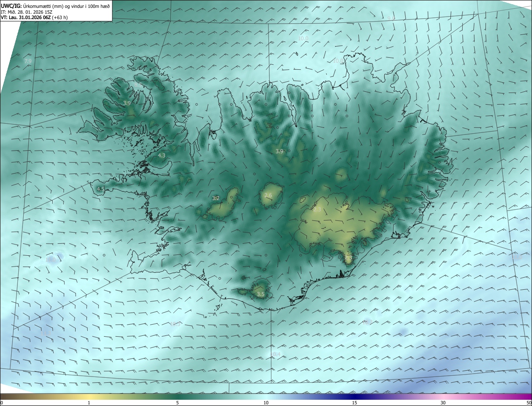Click the "1" tick on the color scale

point(89,403)
